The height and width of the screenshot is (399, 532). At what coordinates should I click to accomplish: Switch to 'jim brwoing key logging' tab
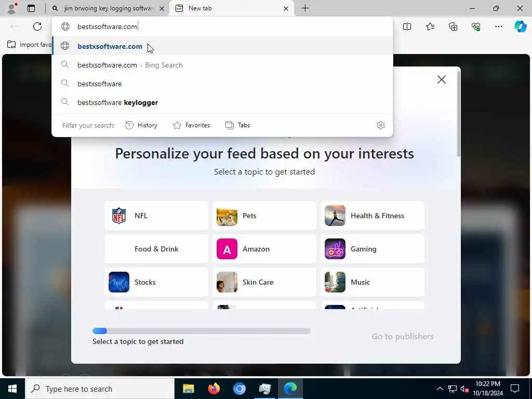tap(108, 8)
